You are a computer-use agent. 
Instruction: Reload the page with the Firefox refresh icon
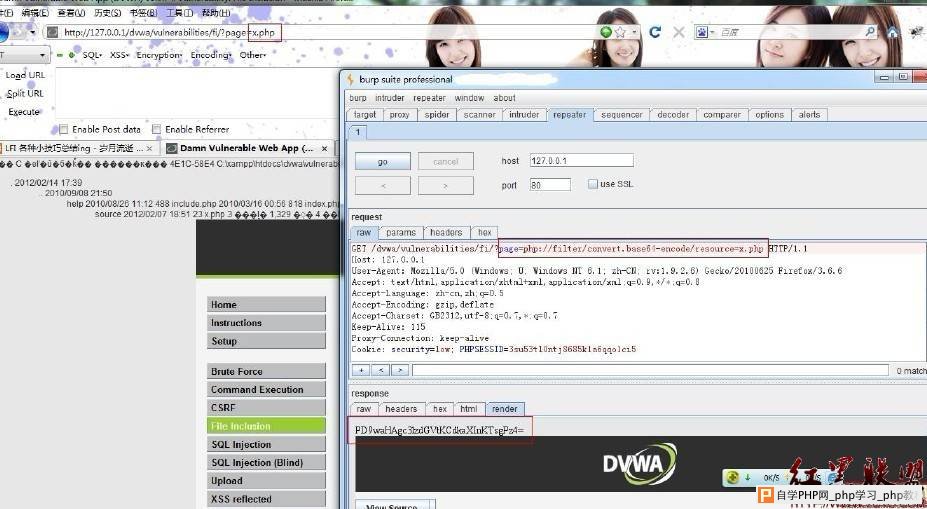[654, 32]
